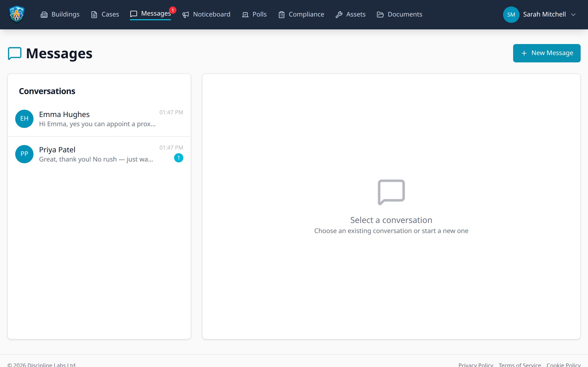The image size is (588, 367).
Task: Click the red notification badge on Messages
Action: [173, 10]
